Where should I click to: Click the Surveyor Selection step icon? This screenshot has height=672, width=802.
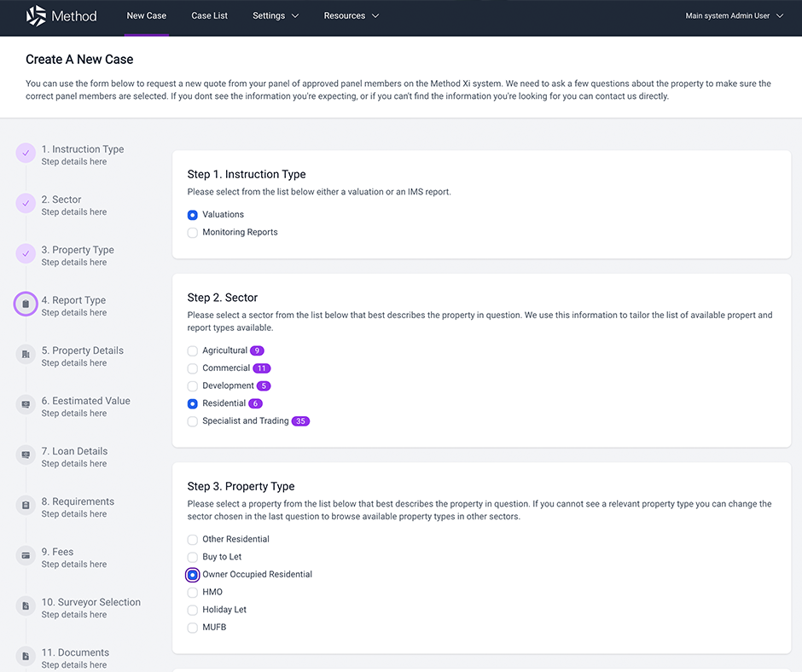pos(26,606)
